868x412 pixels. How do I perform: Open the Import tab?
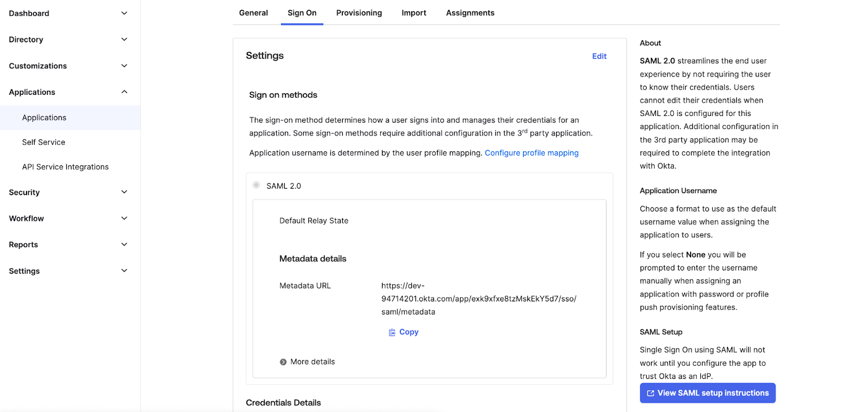[x=413, y=13]
